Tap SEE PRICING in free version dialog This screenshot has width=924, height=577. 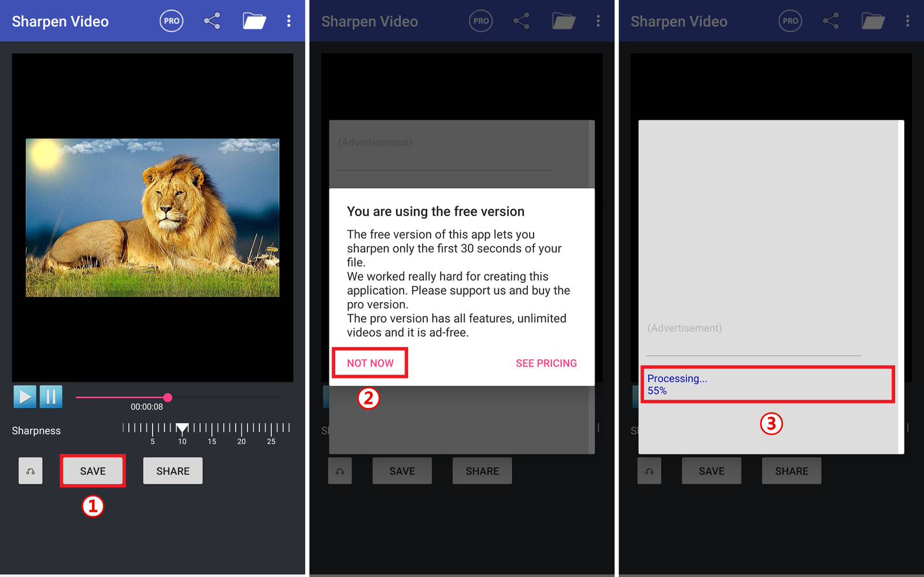546,363
